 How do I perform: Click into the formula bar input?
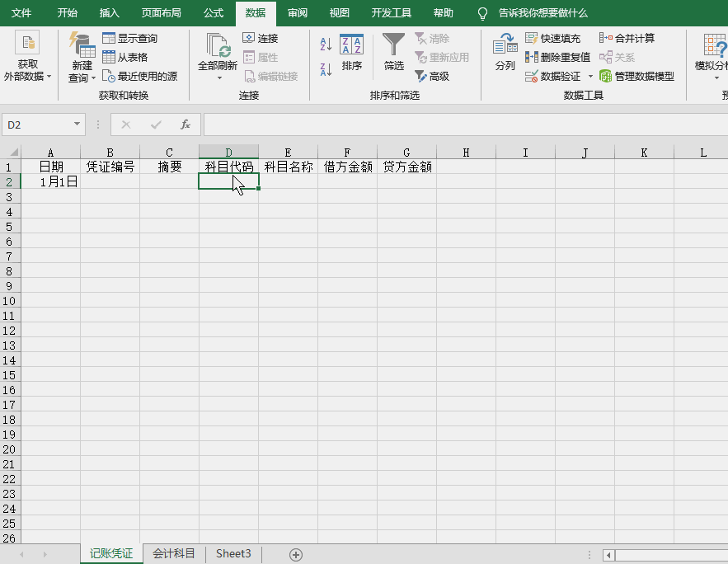click(466, 125)
